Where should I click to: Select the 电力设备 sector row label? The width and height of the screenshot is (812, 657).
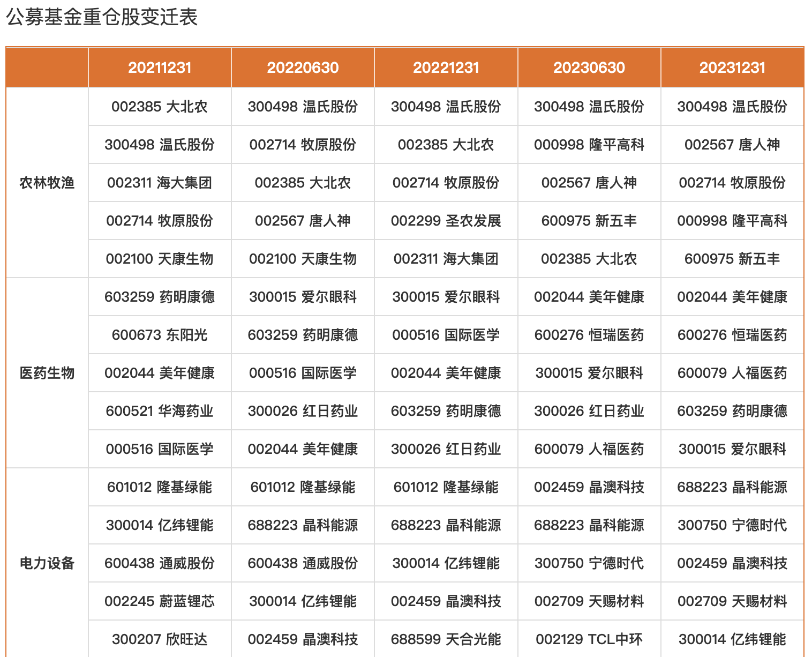click(47, 563)
